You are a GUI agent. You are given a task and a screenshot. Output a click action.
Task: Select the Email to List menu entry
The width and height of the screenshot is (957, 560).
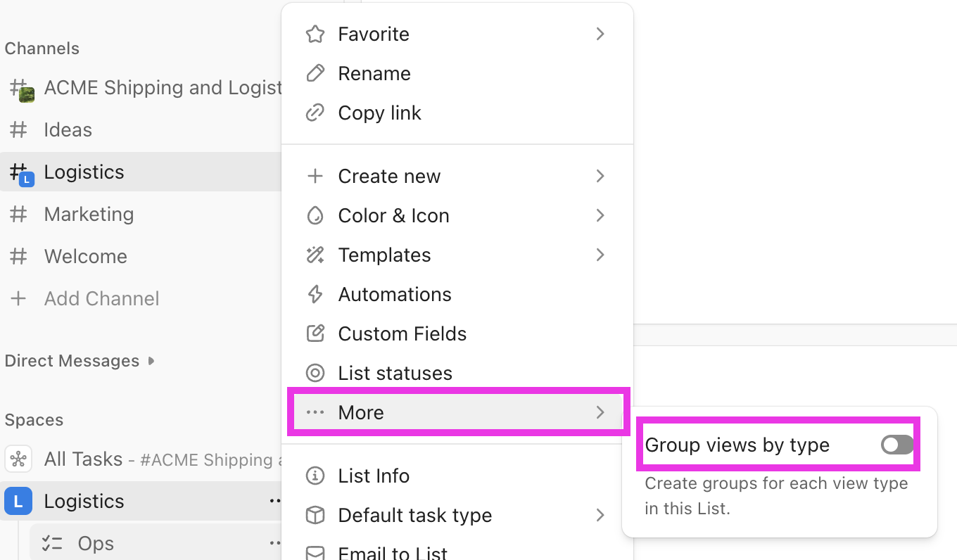[393, 553]
